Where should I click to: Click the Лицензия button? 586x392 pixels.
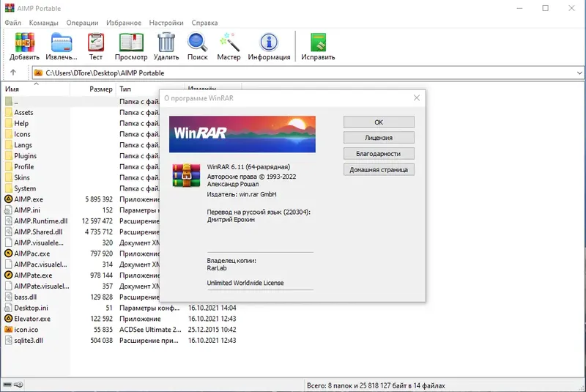(379, 138)
